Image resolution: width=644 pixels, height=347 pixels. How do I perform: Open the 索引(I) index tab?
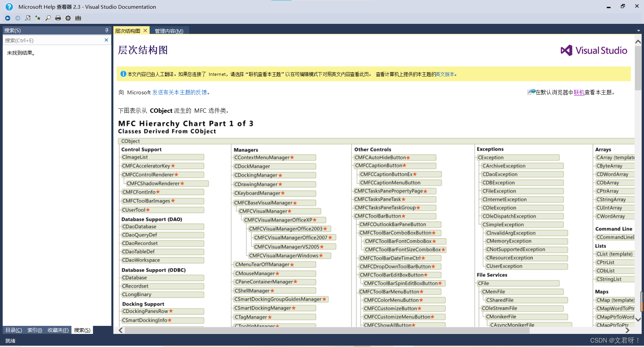pos(35,330)
